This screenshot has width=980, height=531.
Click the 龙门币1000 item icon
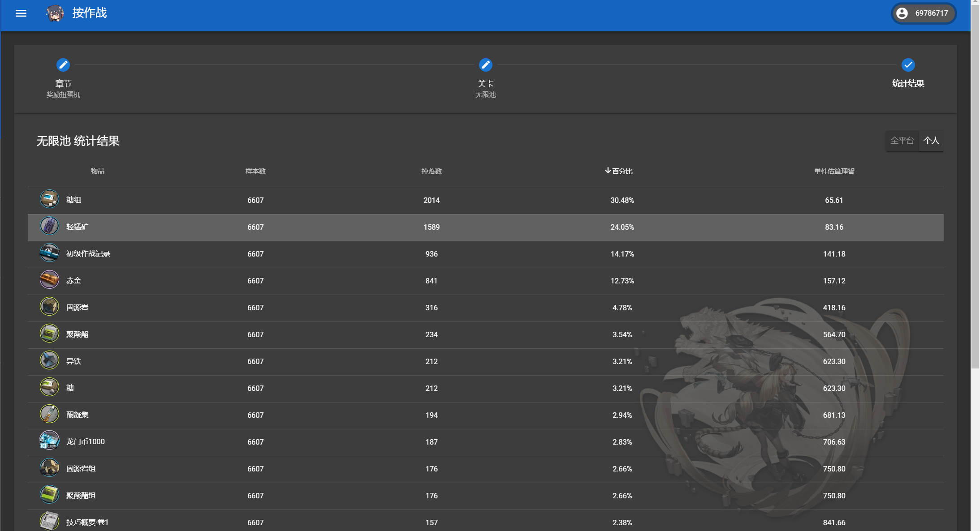pyautogui.click(x=49, y=441)
